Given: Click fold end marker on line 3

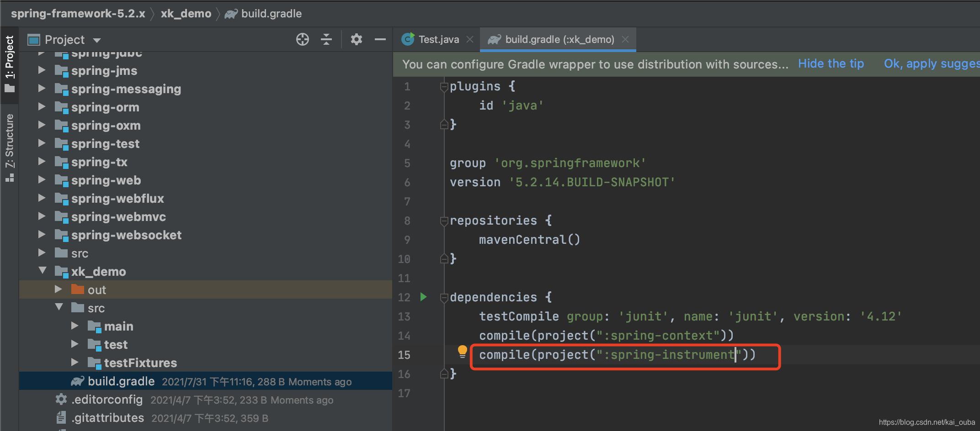Looking at the screenshot, I should click(443, 124).
